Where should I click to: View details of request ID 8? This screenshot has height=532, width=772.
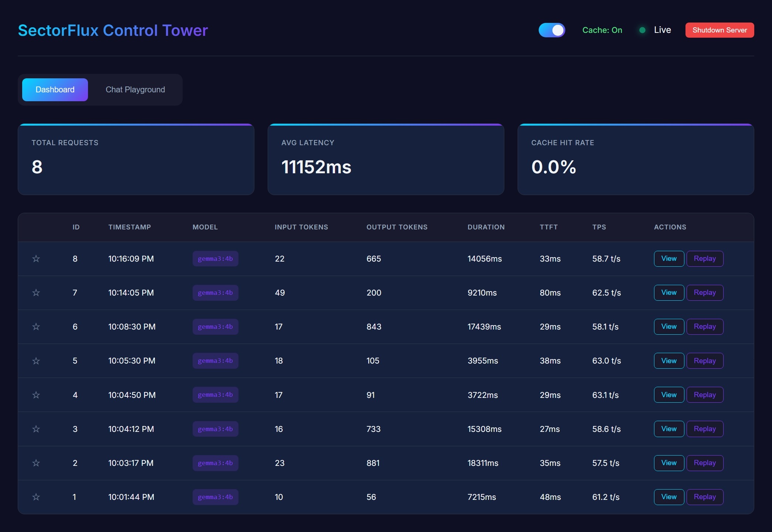pyautogui.click(x=668, y=259)
